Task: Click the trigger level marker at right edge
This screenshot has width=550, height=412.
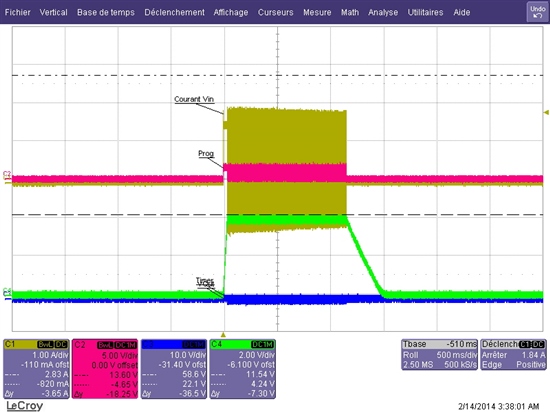Action: click(546, 113)
